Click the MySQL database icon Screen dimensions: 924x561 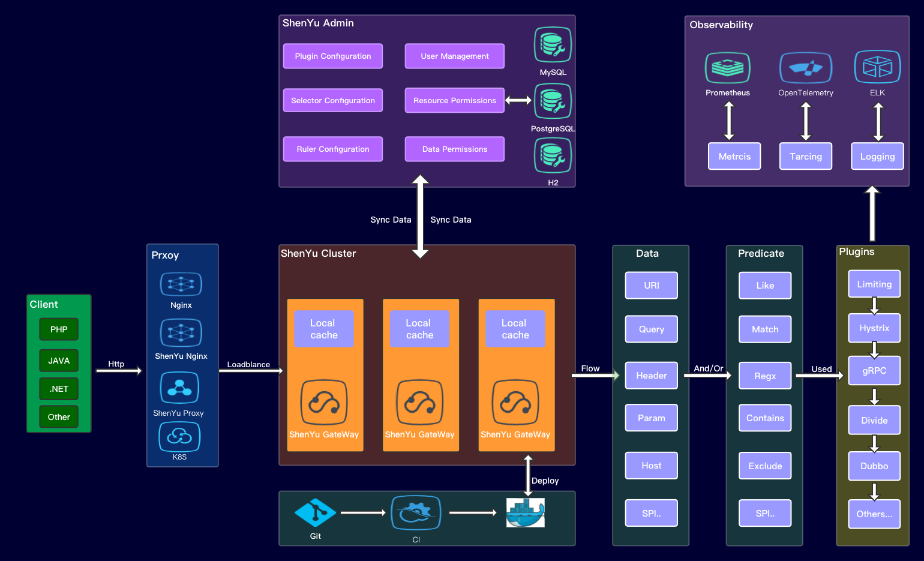553,45
